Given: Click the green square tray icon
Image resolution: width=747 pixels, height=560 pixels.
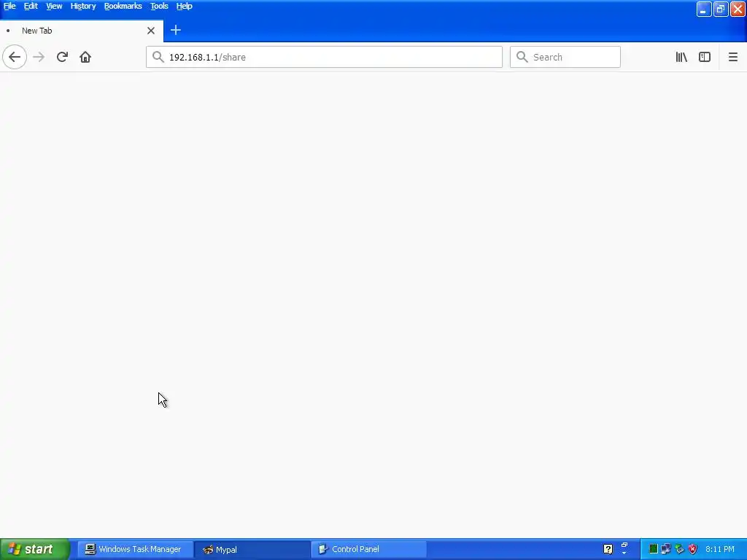Looking at the screenshot, I should pos(653,550).
